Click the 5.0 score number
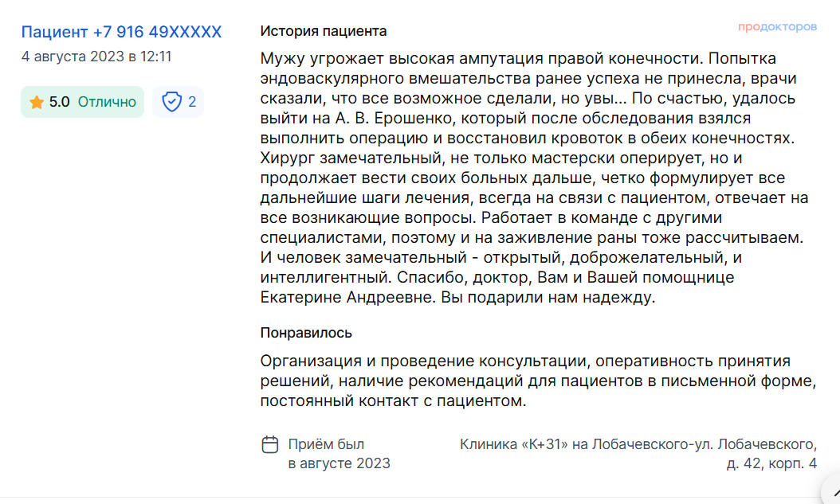The image size is (840, 504). coord(60,102)
